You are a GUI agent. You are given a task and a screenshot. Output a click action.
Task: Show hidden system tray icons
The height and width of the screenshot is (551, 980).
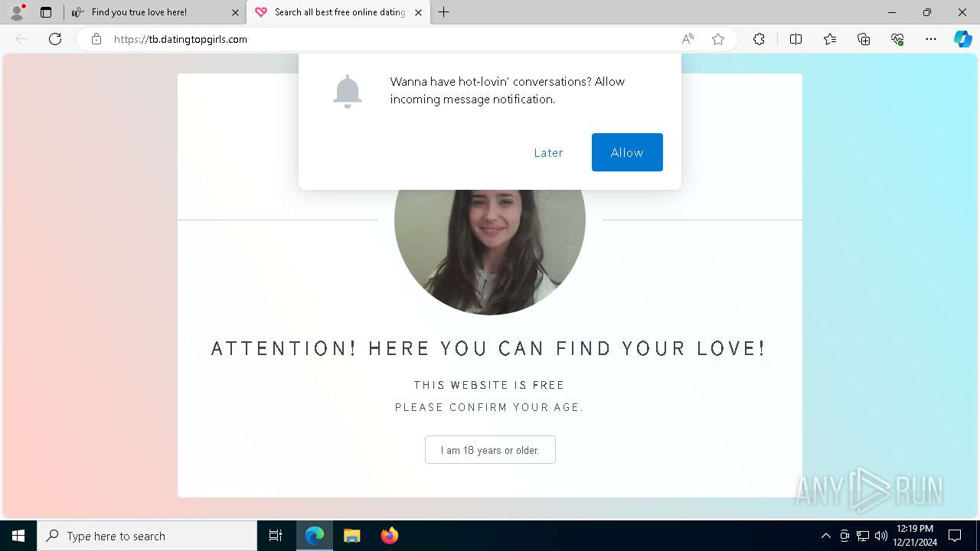[825, 536]
